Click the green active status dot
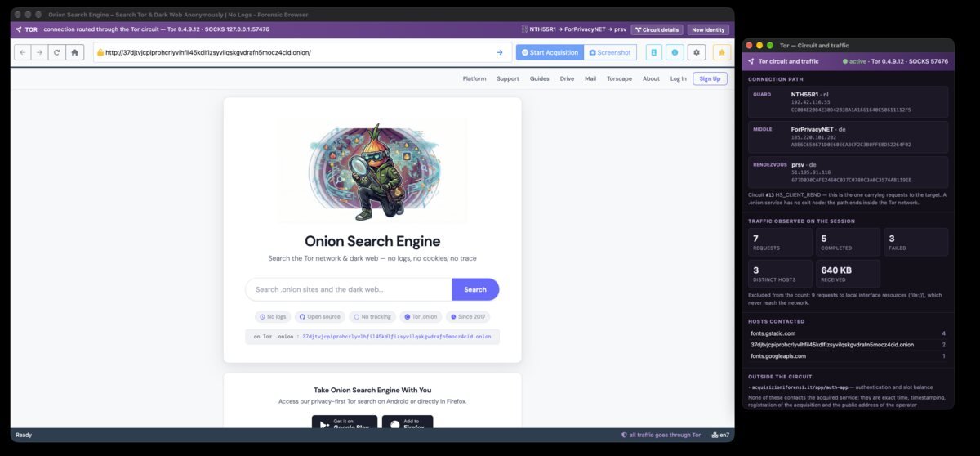This screenshot has height=456, width=980. pyautogui.click(x=845, y=61)
